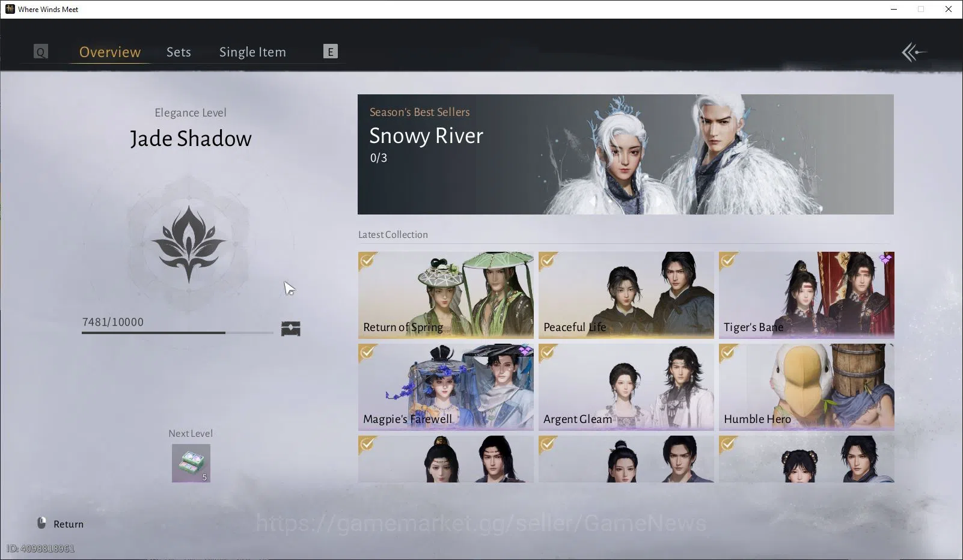Click the checkmark badge on Return of Spring
Viewport: 963px width, 560px height.
(x=367, y=261)
